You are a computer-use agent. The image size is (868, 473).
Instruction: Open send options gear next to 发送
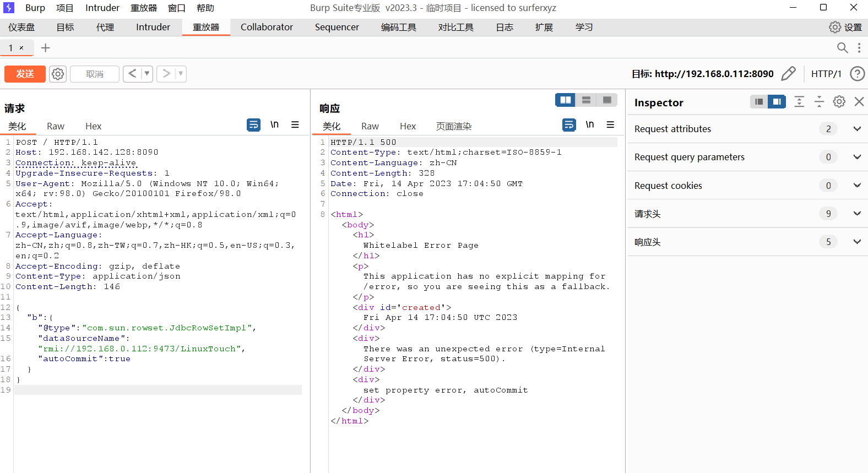pyautogui.click(x=58, y=74)
